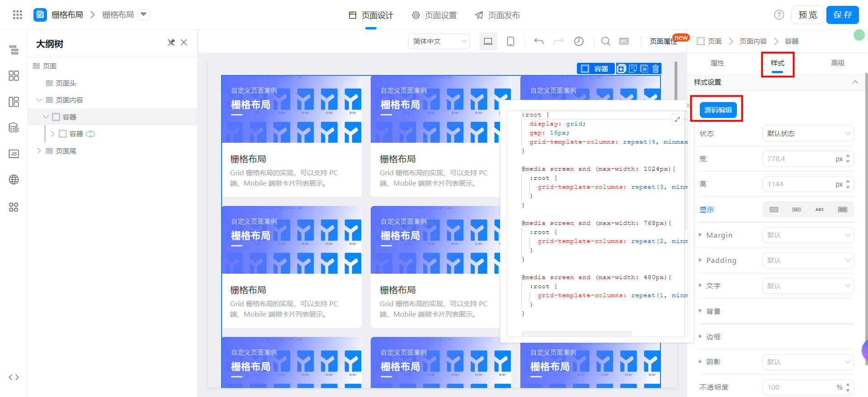Switch to mobile preview device
The height and width of the screenshot is (397, 868).
[x=510, y=41]
